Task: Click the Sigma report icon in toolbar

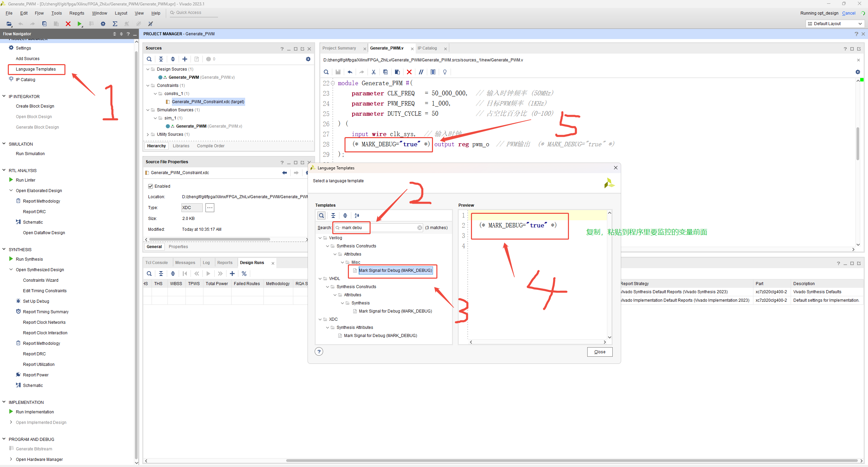Action: pos(115,24)
